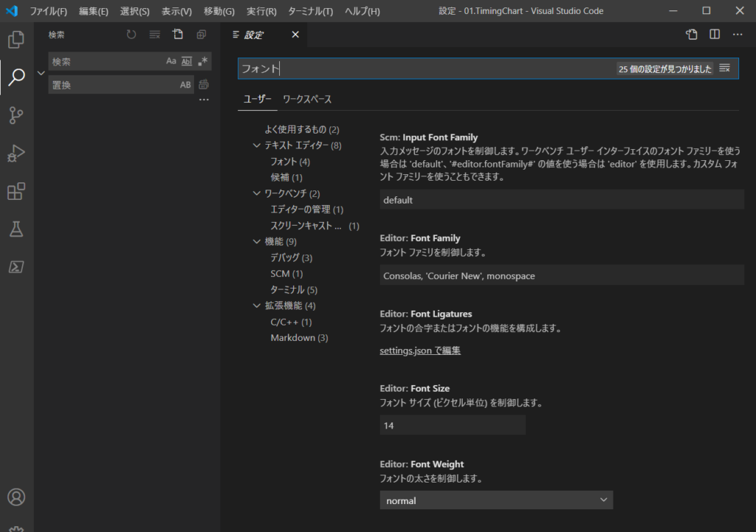The width and height of the screenshot is (756, 532).
Task: Click the Font Size field showing 14
Action: tap(452, 425)
